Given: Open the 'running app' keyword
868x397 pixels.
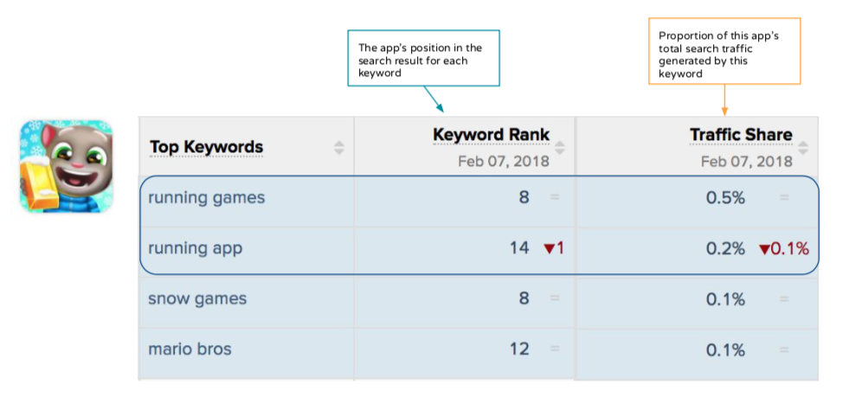Looking at the screenshot, I should (196, 248).
